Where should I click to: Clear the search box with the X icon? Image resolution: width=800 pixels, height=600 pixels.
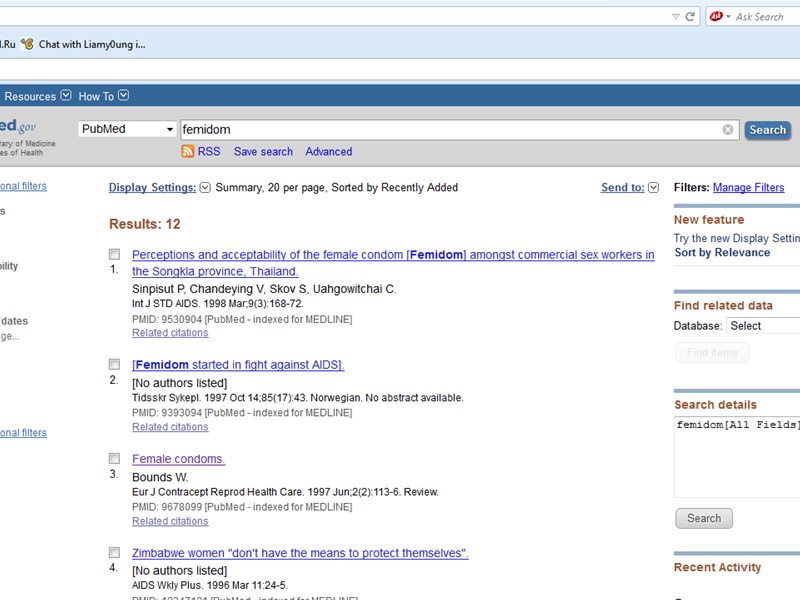pyautogui.click(x=728, y=130)
